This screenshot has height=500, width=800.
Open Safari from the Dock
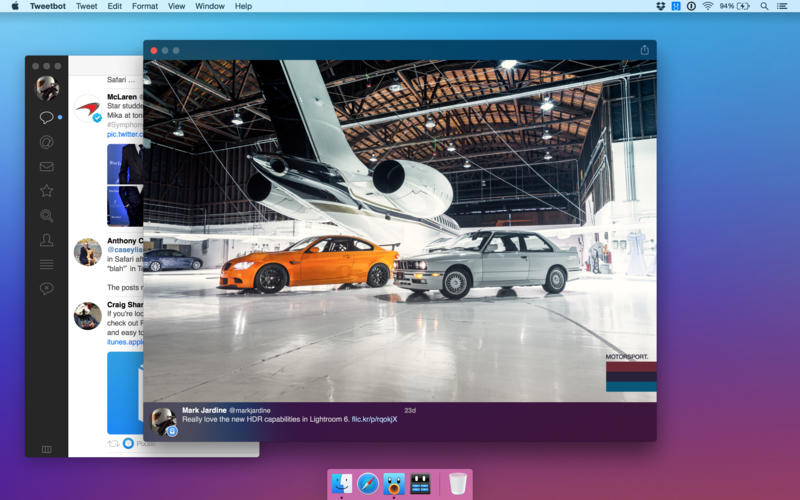point(368,484)
